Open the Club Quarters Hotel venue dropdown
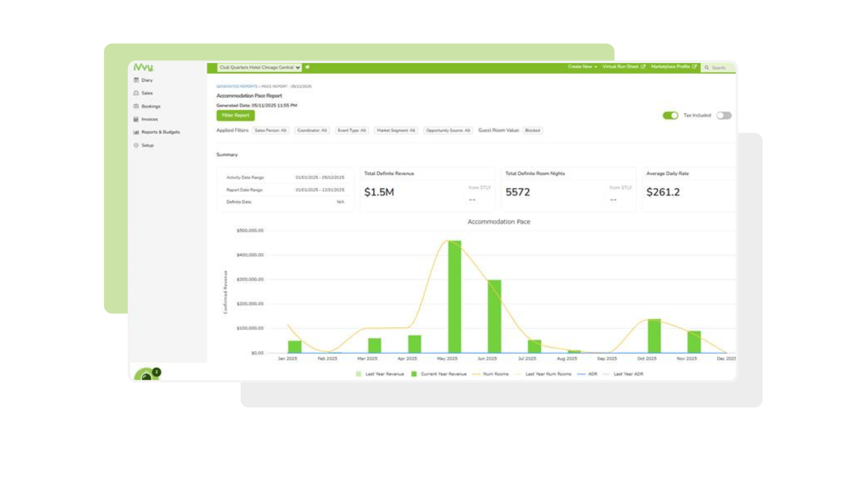This screenshot has height=504, width=866. [259, 67]
